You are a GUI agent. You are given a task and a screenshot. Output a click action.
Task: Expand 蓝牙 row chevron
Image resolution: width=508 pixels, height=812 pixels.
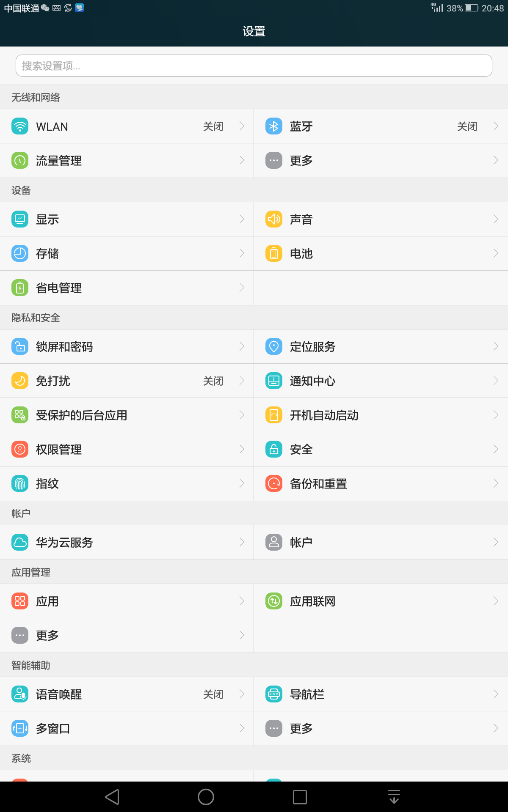click(496, 126)
